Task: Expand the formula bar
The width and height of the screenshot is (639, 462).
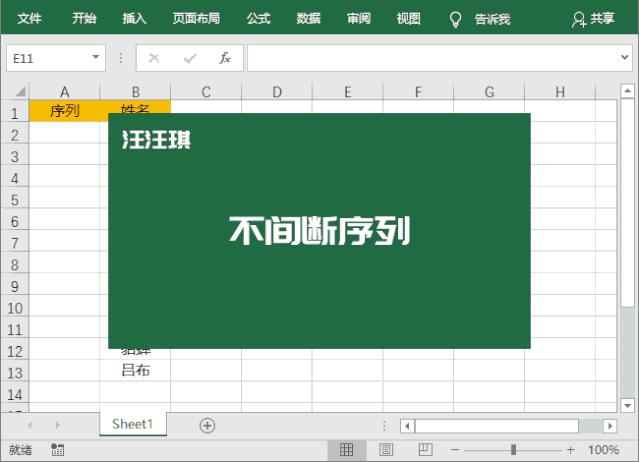Action: click(626, 58)
